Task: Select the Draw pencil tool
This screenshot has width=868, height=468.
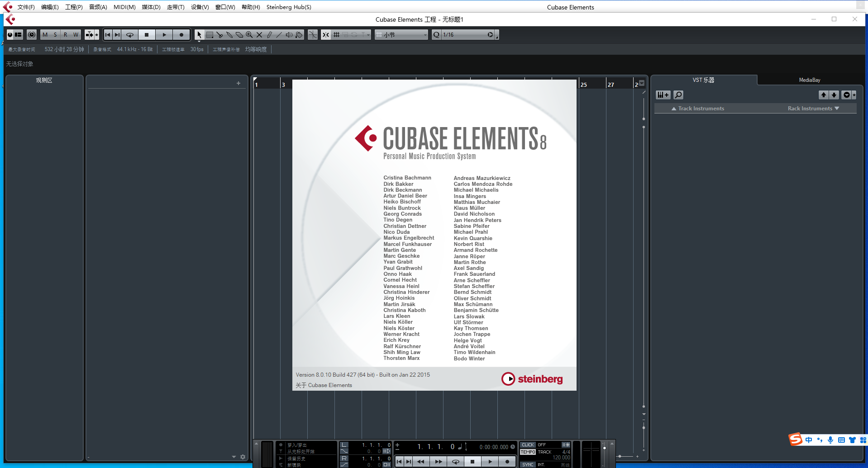Action: 269,35
